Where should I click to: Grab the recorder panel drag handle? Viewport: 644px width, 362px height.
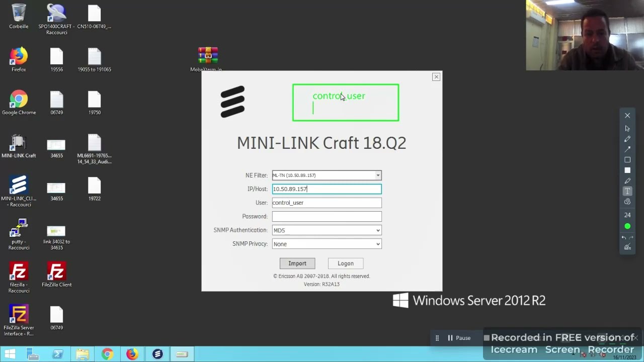point(437,338)
